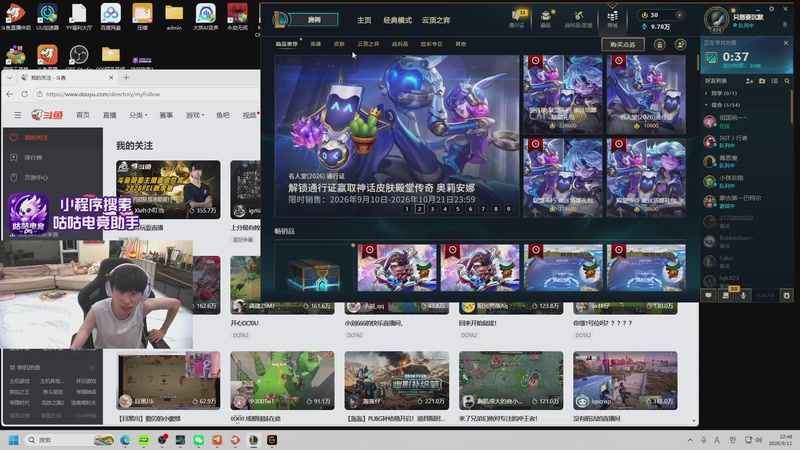800x450 pixels.
Task: Open the 战利品 loot crafting icon
Action: coord(579,19)
